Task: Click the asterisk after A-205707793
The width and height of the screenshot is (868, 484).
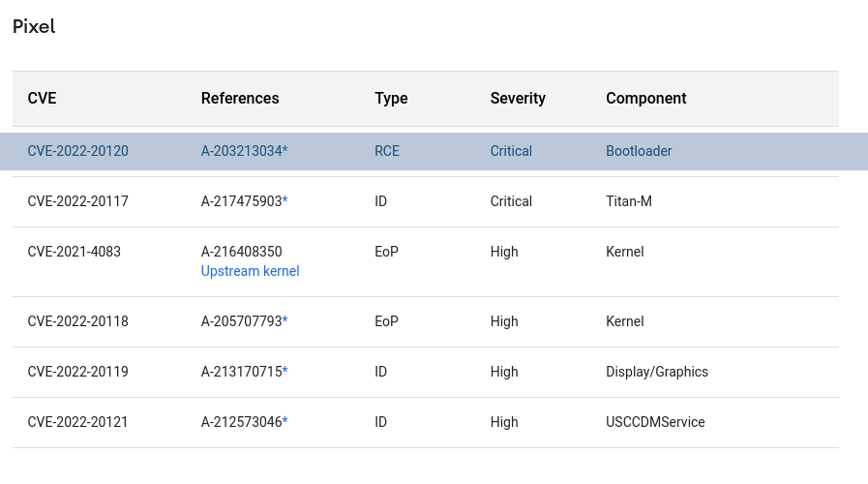Action: click(x=285, y=321)
